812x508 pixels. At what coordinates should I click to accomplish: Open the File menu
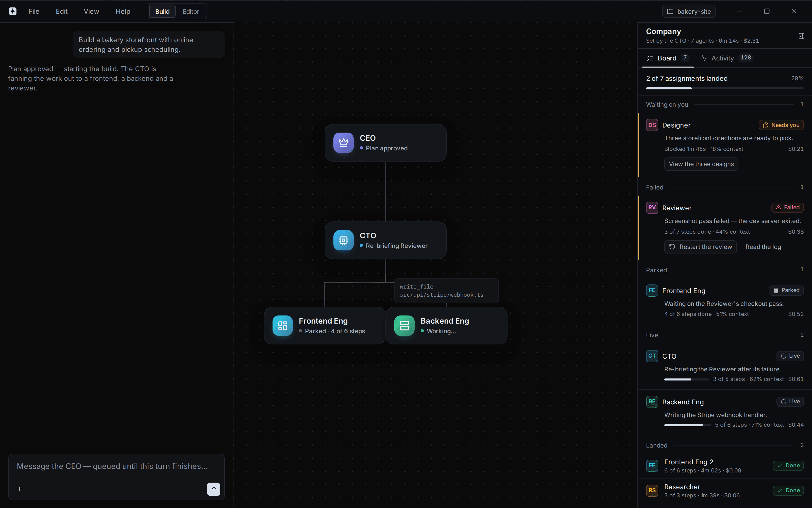[x=34, y=11]
